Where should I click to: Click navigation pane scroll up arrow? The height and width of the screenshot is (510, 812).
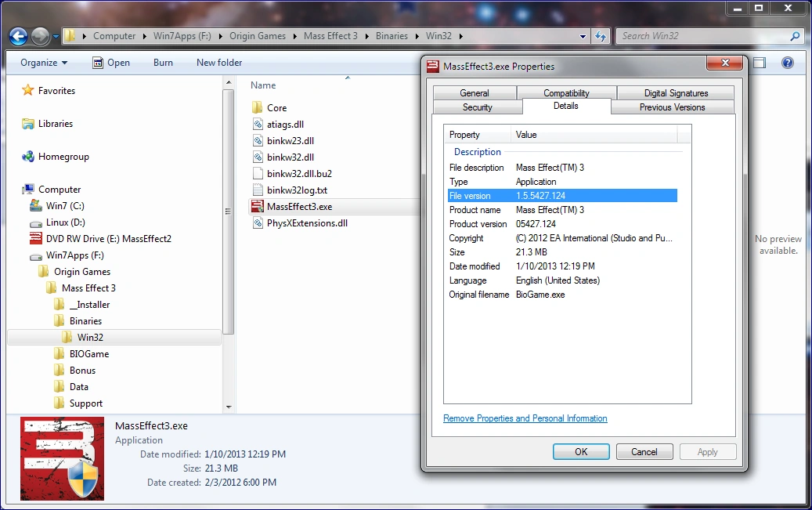click(229, 82)
